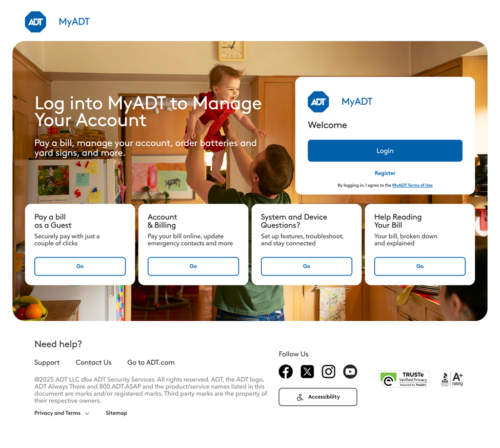Expand the Privacy and Terms dropdown
Viewport: 500px width, 448px height.
pos(62,413)
